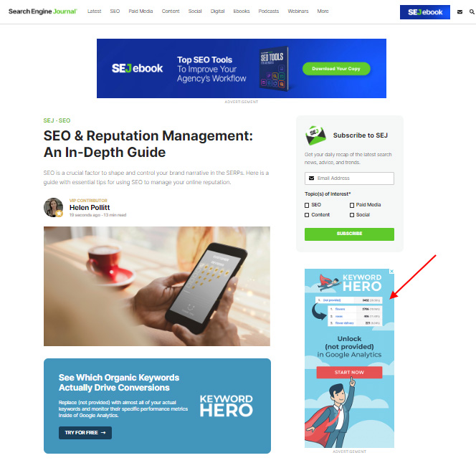
Task: Click the envelope newsletter icon in header
Action: click(460, 12)
